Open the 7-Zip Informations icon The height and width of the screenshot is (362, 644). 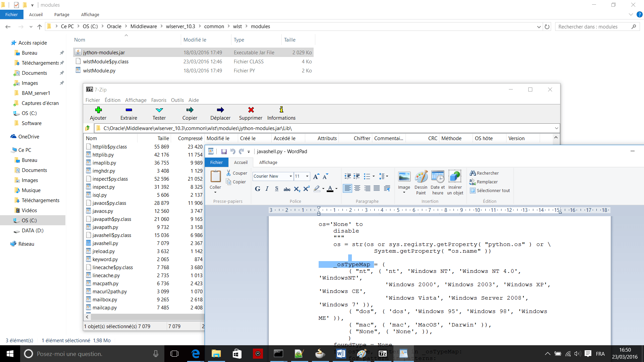(x=281, y=110)
